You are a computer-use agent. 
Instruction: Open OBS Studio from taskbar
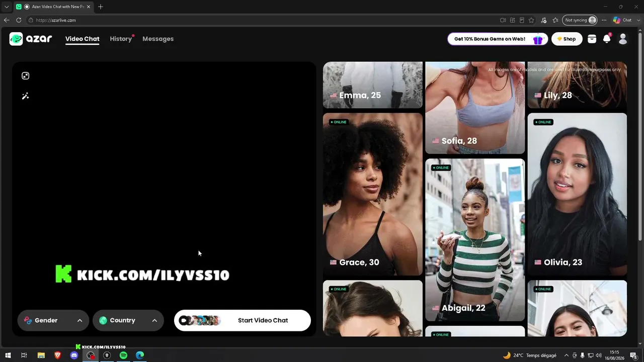coord(91,355)
